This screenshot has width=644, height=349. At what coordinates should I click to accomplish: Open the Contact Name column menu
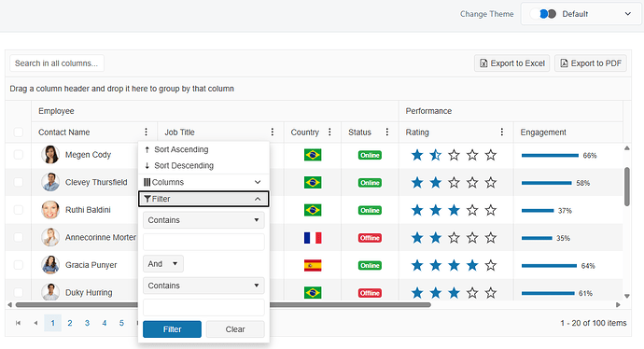tap(146, 132)
